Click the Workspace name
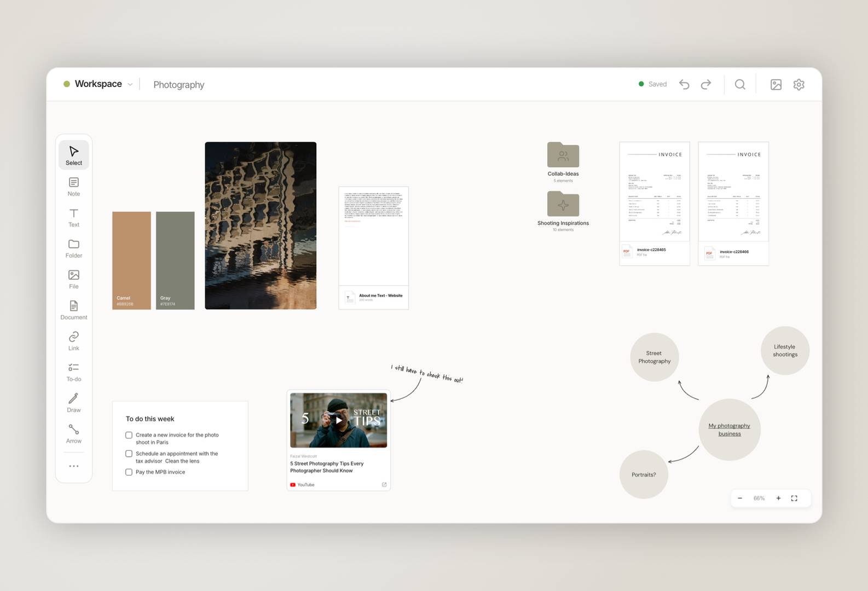 click(x=99, y=84)
